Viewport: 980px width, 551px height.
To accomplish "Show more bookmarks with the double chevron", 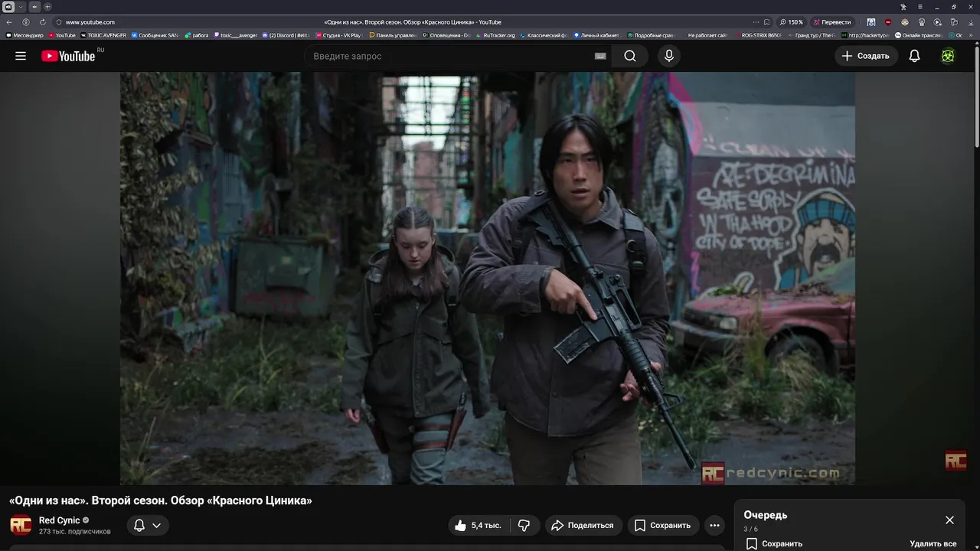I will pos(971,35).
